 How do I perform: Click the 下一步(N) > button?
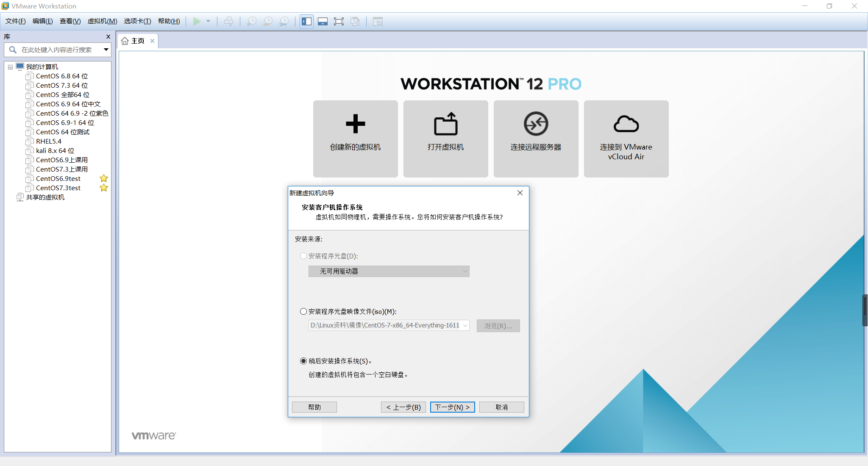(x=452, y=407)
